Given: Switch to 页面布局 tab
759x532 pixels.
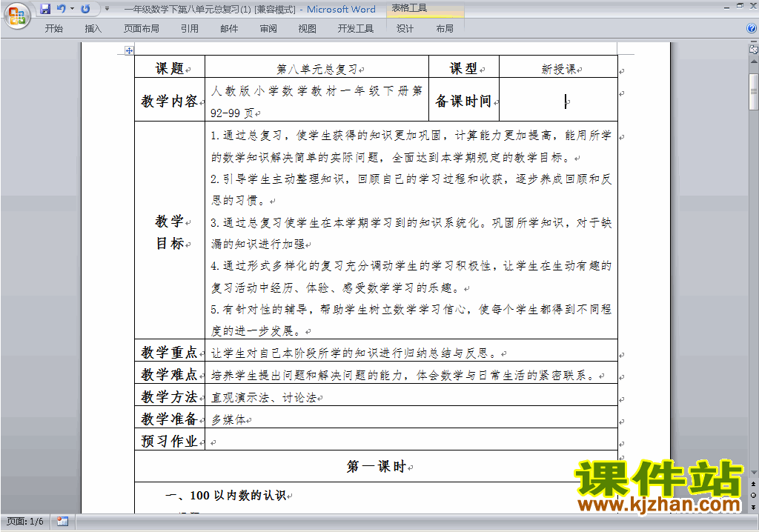Looking at the screenshot, I should (x=142, y=29).
